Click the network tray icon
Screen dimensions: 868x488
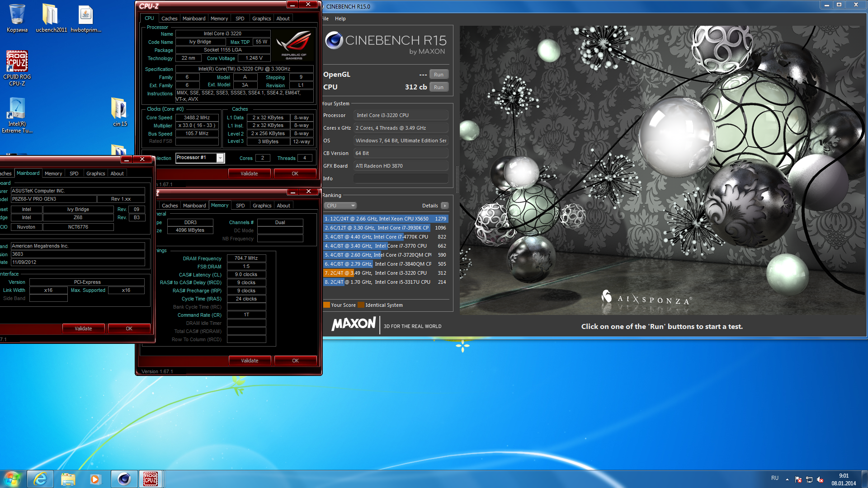click(x=809, y=479)
